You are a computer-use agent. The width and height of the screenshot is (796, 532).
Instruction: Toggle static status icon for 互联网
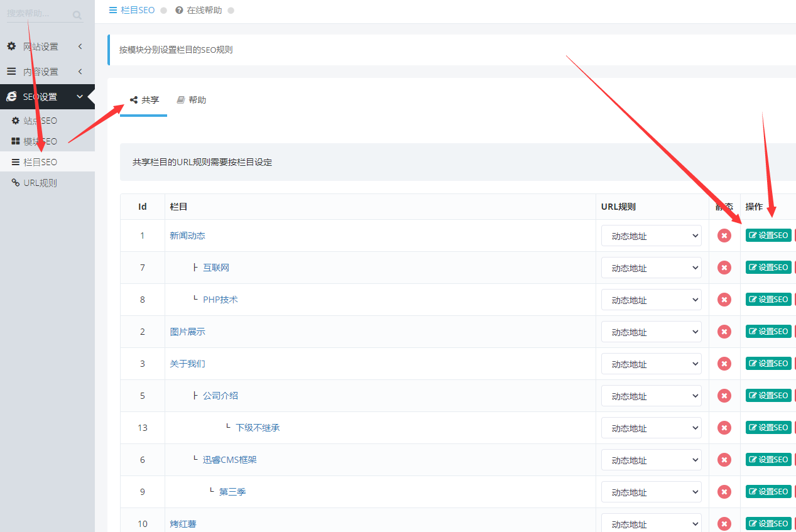click(x=724, y=268)
